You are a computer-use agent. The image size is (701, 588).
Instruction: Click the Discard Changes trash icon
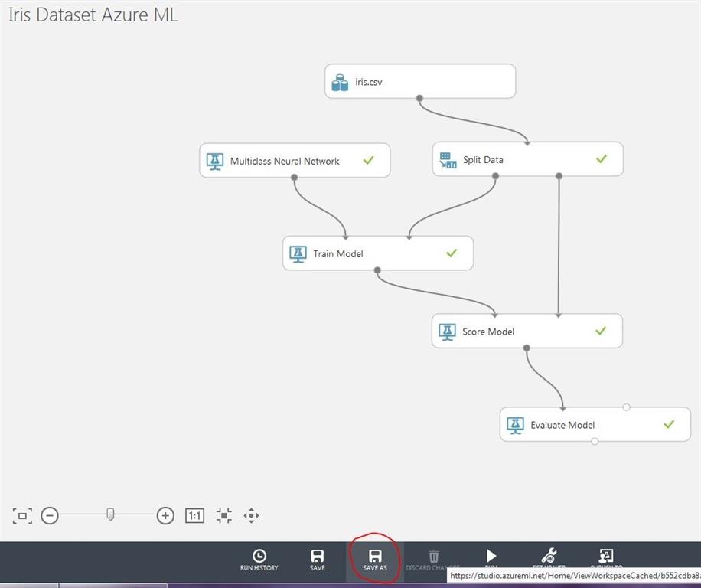click(434, 557)
